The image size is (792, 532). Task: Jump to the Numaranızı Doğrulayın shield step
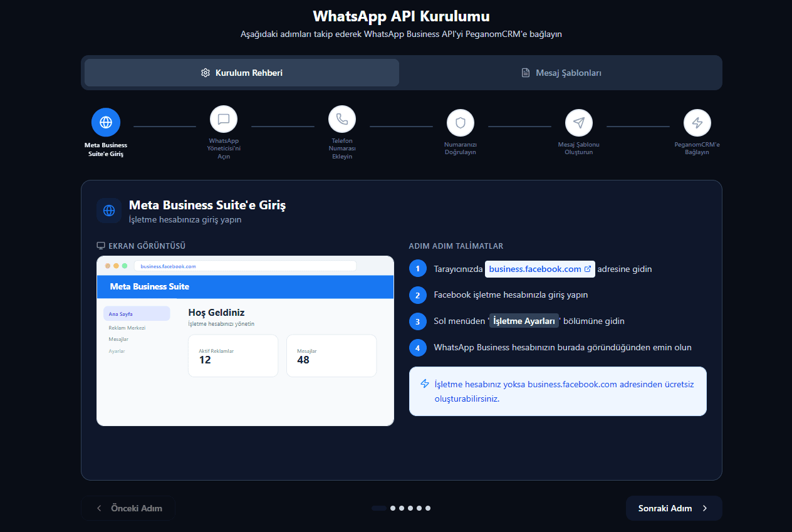pos(461,123)
